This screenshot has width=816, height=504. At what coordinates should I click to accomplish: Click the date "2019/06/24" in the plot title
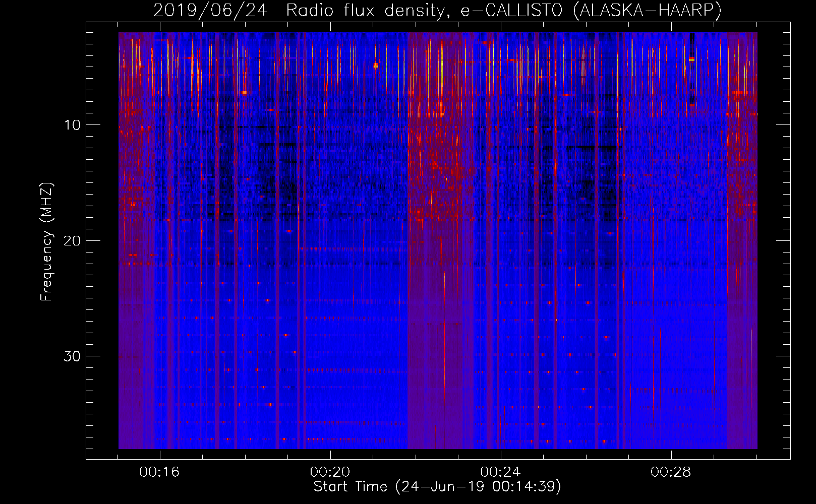click(x=210, y=11)
